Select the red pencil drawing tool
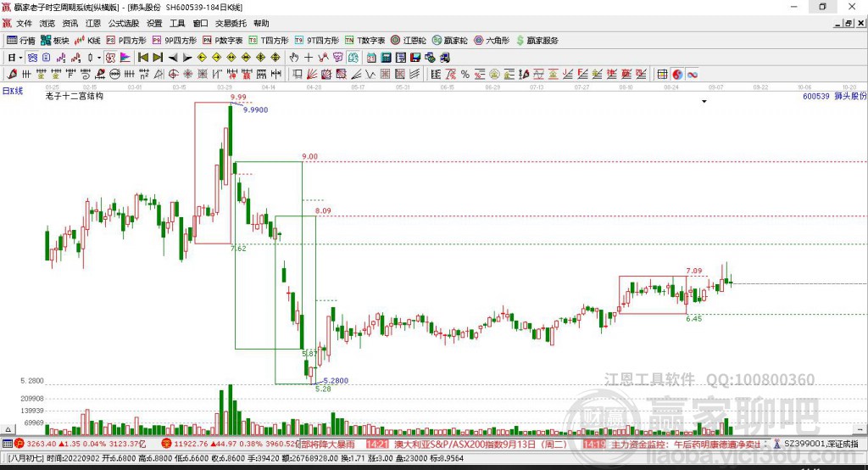The height and width of the screenshot is (470, 868). click(12, 75)
